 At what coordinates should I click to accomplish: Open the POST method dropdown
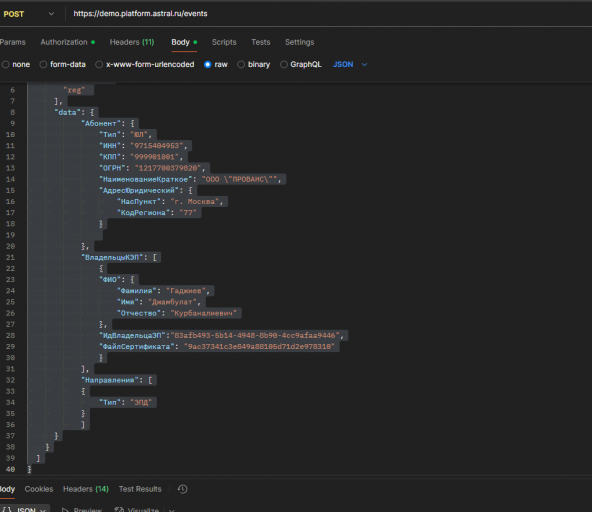pos(29,14)
